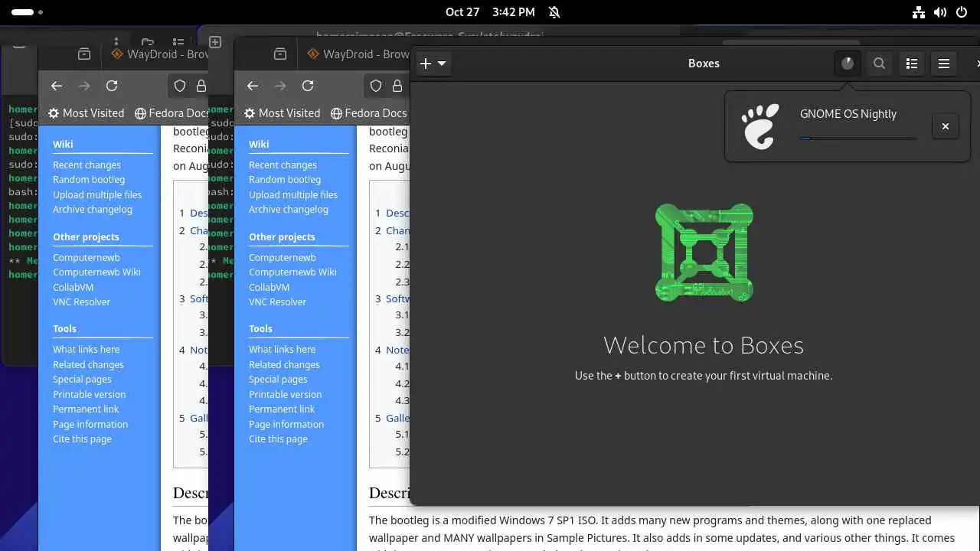Open search in the Boxes header bar

point(879,64)
